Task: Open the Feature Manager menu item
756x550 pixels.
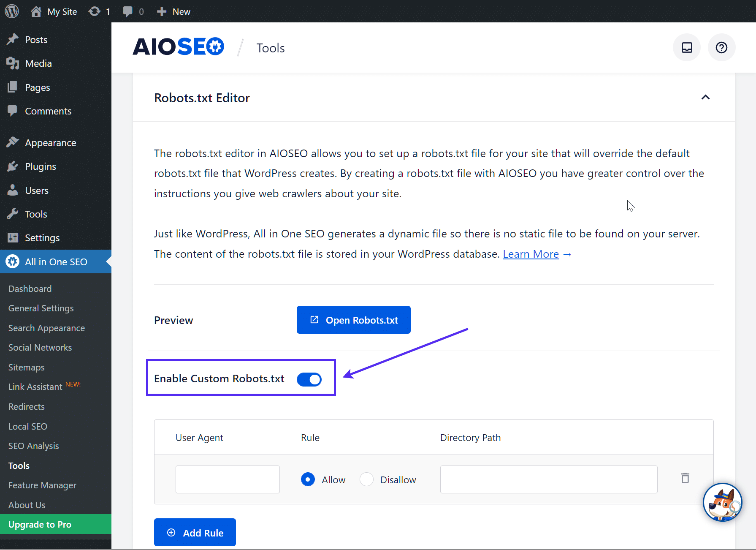Action: pos(42,485)
